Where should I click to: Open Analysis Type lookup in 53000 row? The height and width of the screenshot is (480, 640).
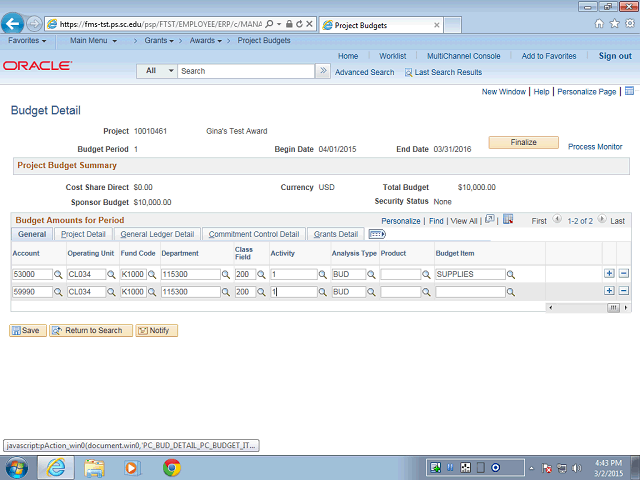click(371, 275)
